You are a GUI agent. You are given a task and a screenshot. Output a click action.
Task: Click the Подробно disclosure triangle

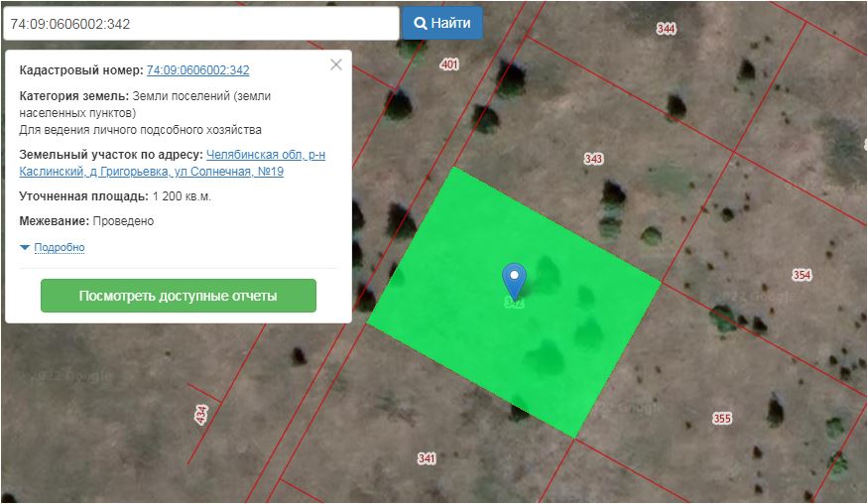(25, 248)
